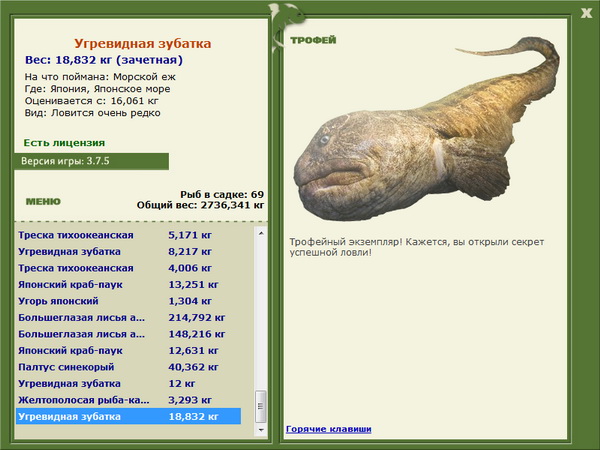Click the fish list scrollbar thumb

point(261,406)
